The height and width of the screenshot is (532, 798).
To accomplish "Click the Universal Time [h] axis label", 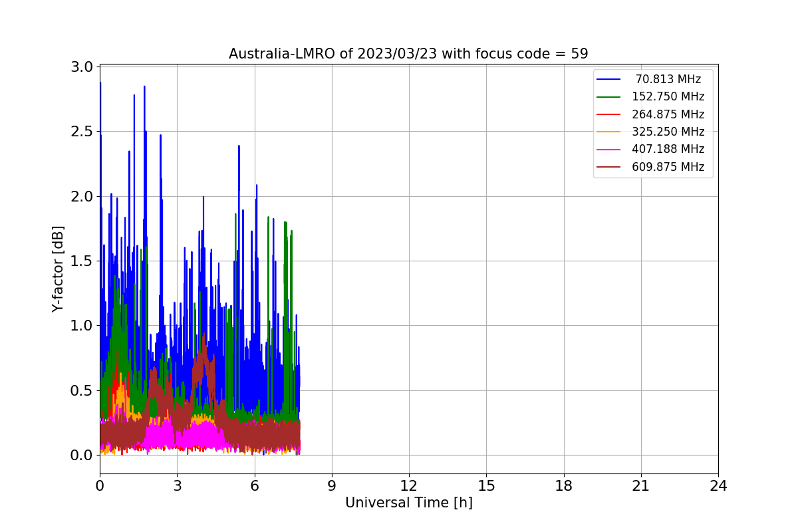I will pos(408,503).
